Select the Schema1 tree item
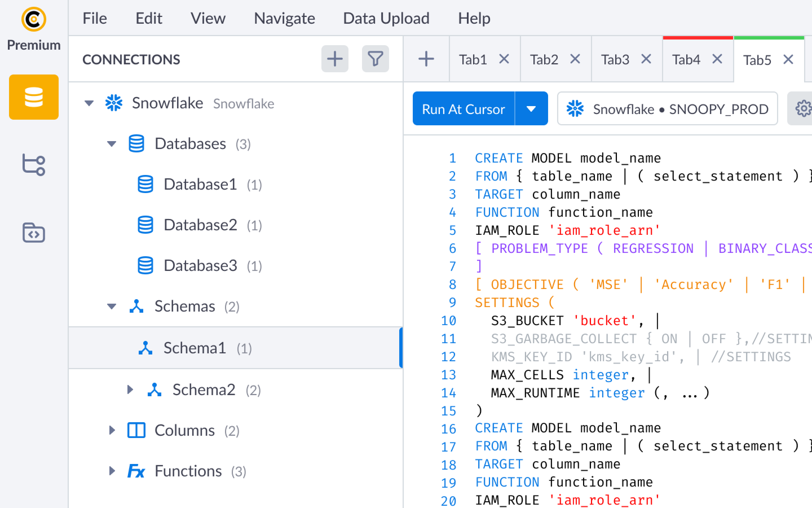The height and width of the screenshot is (508, 812). [x=235, y=348]
